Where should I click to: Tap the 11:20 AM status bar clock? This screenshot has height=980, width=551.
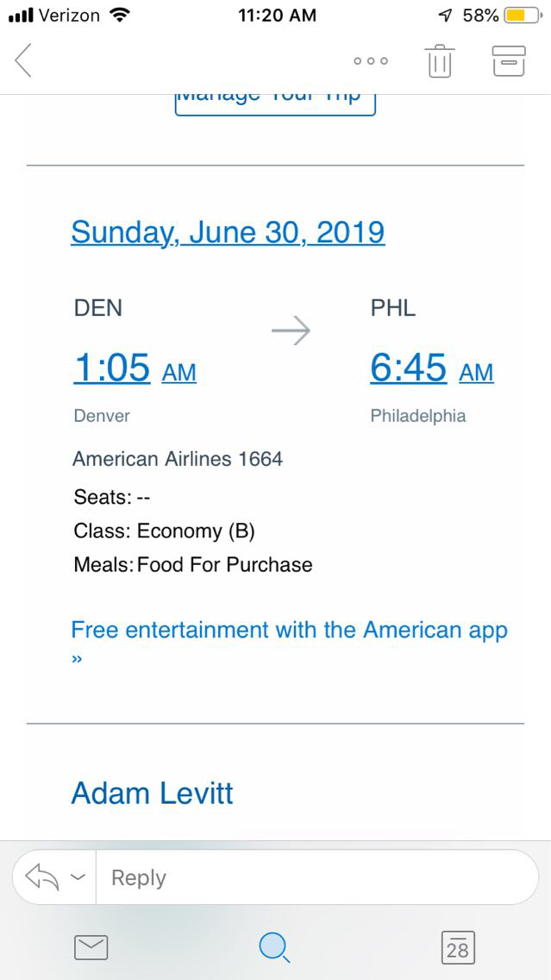[x=276, y=16]
